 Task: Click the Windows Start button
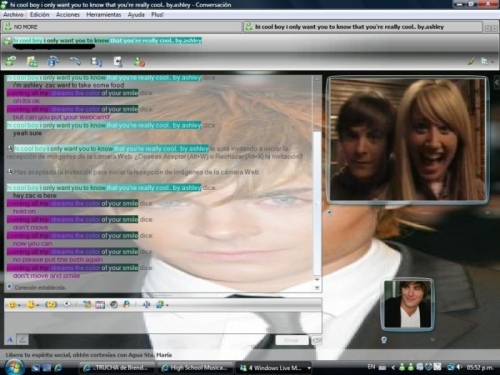[14, 367]
